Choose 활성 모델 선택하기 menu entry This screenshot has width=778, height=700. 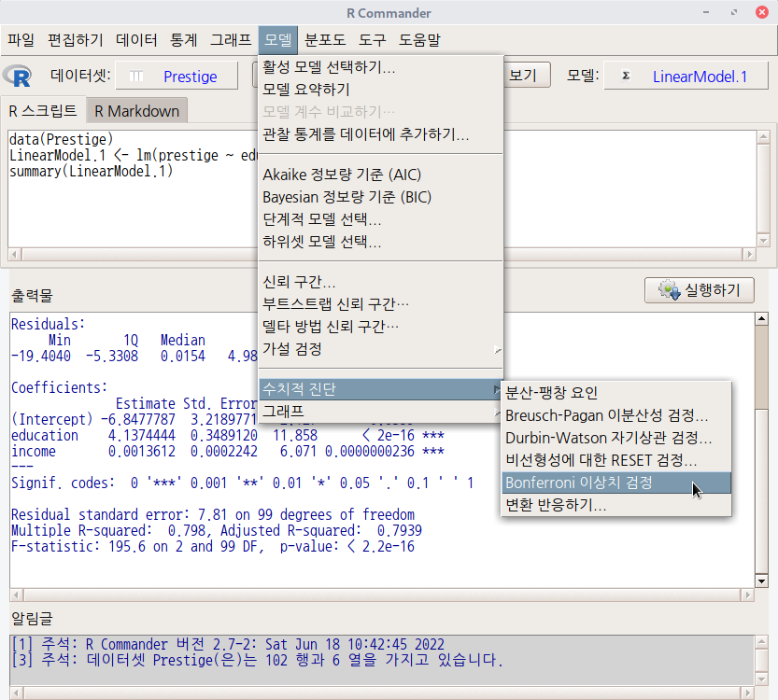tap(380, 67)
